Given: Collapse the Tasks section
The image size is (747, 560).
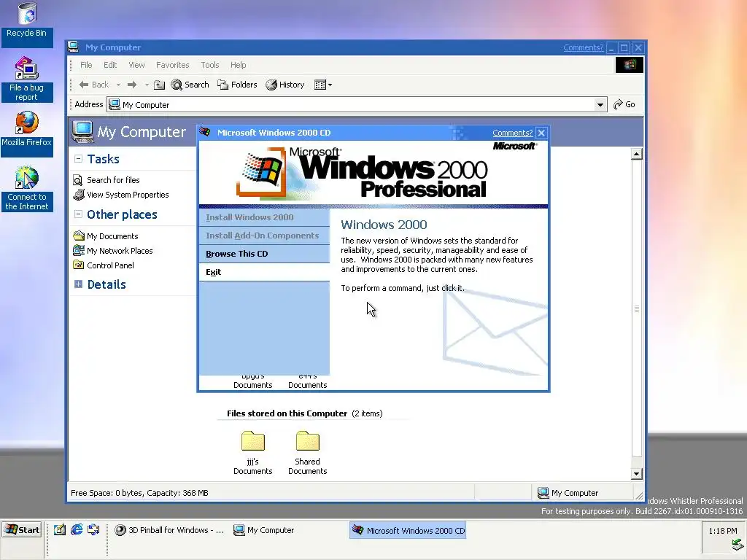Looking at the screenshot, I should tap(79, 159).
